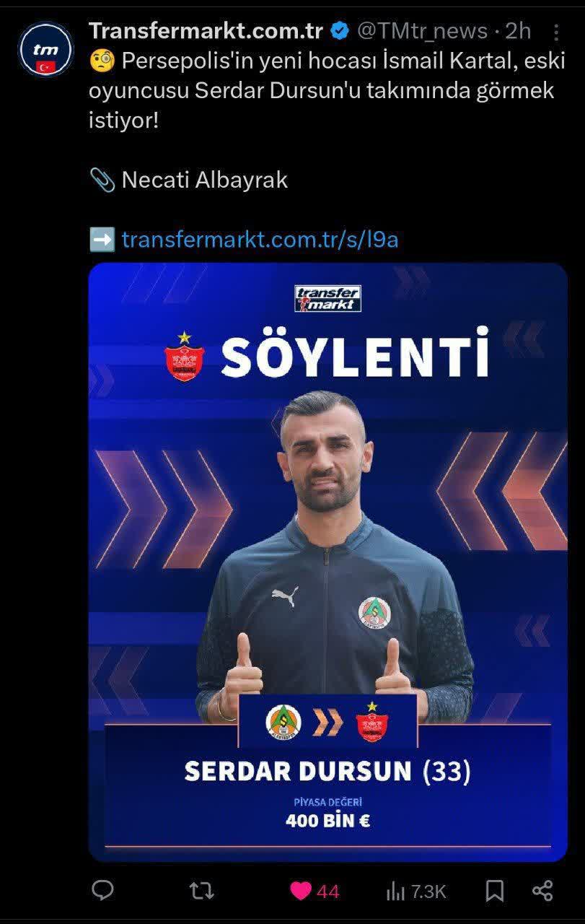Open the transfermarkt.com.tr/s/l9a link

tap(260, 240)
